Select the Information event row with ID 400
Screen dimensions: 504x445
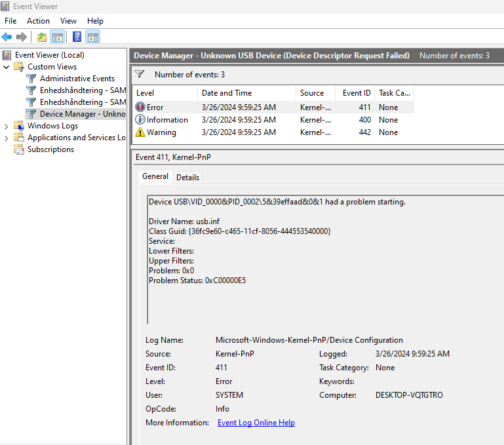pyautogui.click(x=273, y=120)
